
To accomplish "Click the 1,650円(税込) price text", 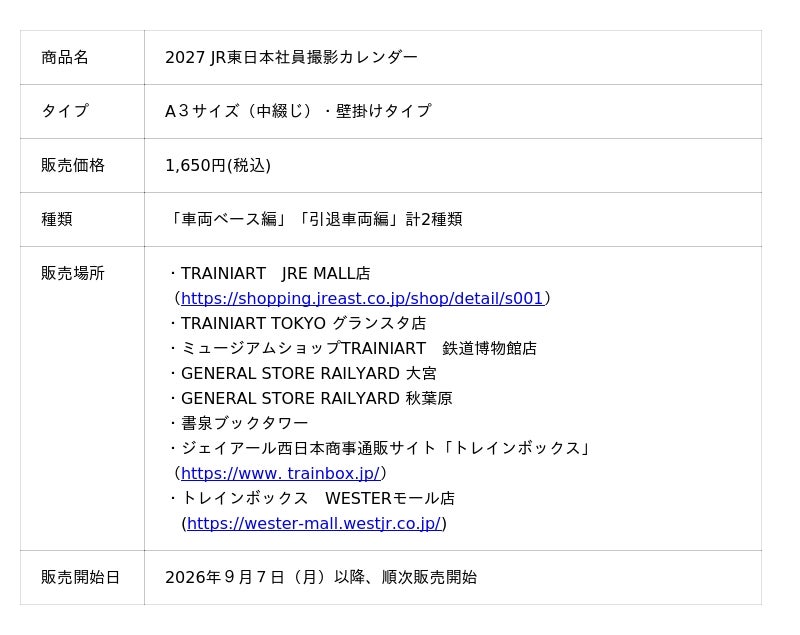I will pyautogui.click(x=218, y=165).
